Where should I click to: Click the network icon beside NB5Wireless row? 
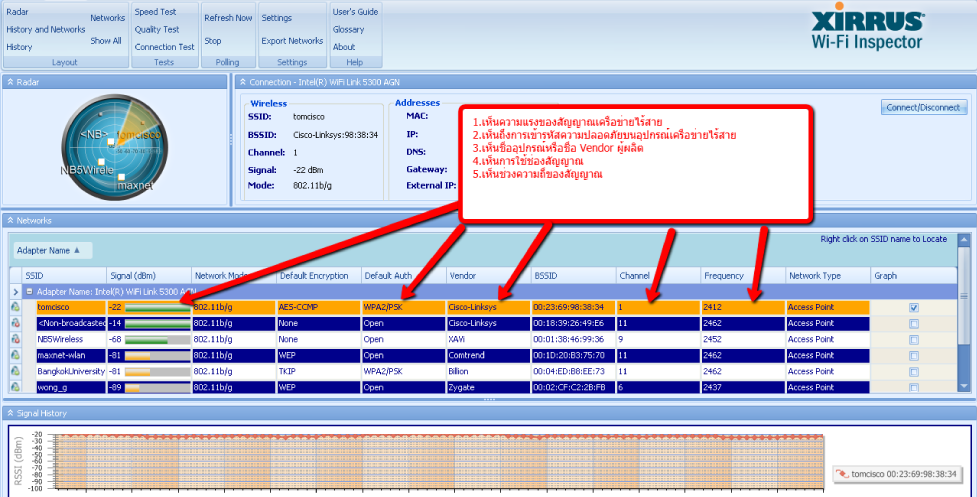pyautogui.click(x=15, y=339)
